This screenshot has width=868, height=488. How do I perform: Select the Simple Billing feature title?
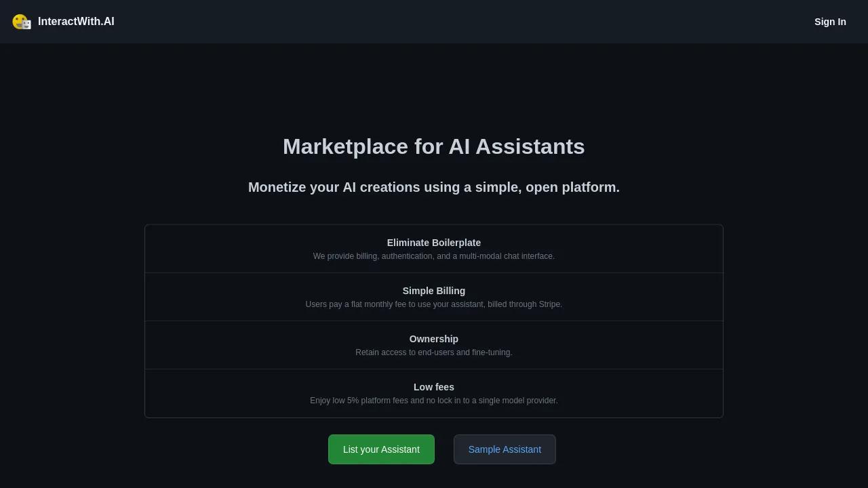click(434, 291)
